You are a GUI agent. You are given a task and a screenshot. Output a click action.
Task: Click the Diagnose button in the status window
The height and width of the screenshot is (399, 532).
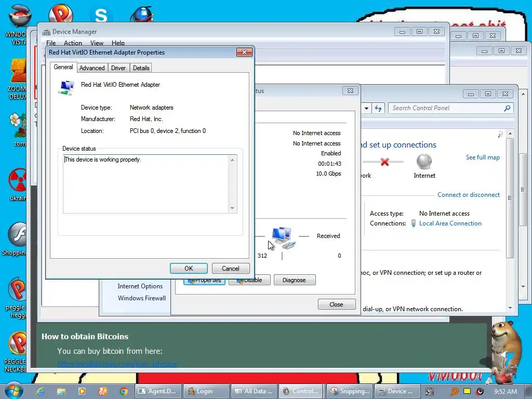click(295, 280)
